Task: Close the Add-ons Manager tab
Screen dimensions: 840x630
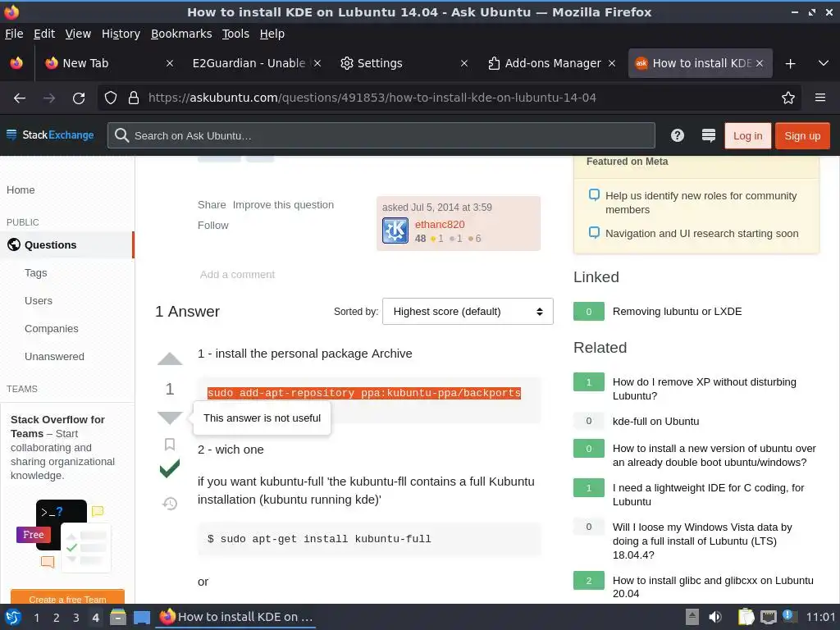Action: coord(612,63)
